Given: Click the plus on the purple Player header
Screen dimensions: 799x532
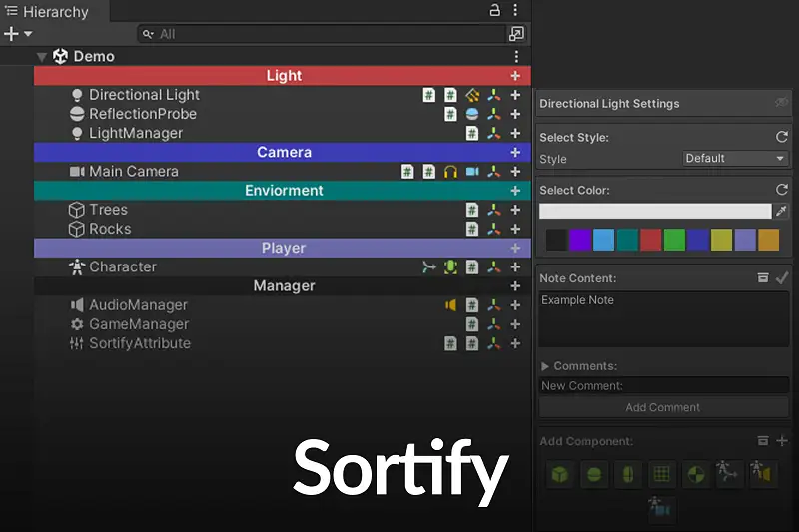Looking at the screenshot, I should 515,248.
